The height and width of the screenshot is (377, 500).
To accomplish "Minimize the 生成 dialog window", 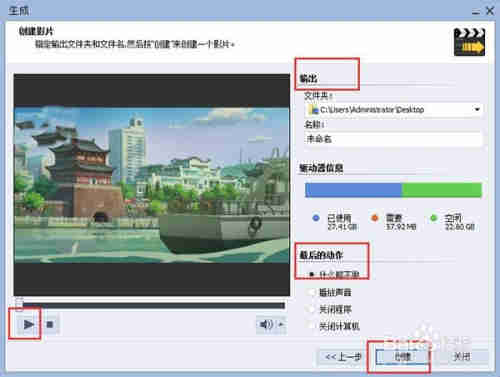I will pos(476,11).
